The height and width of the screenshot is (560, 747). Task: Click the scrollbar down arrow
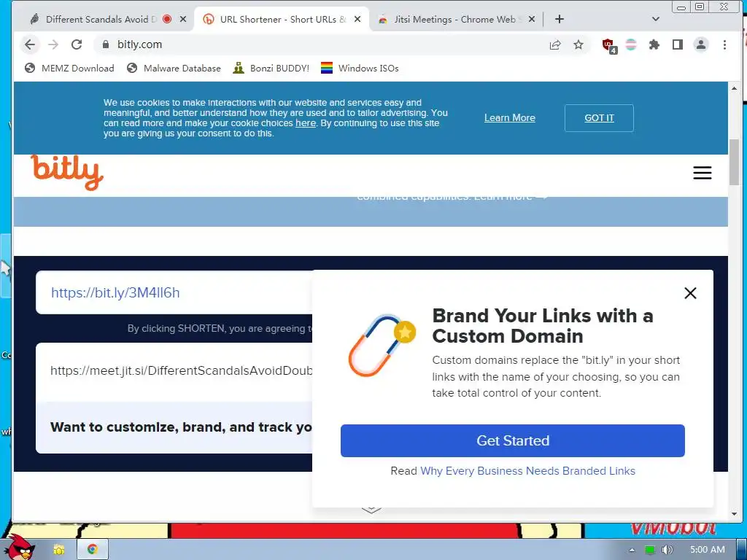click(734, 514)
